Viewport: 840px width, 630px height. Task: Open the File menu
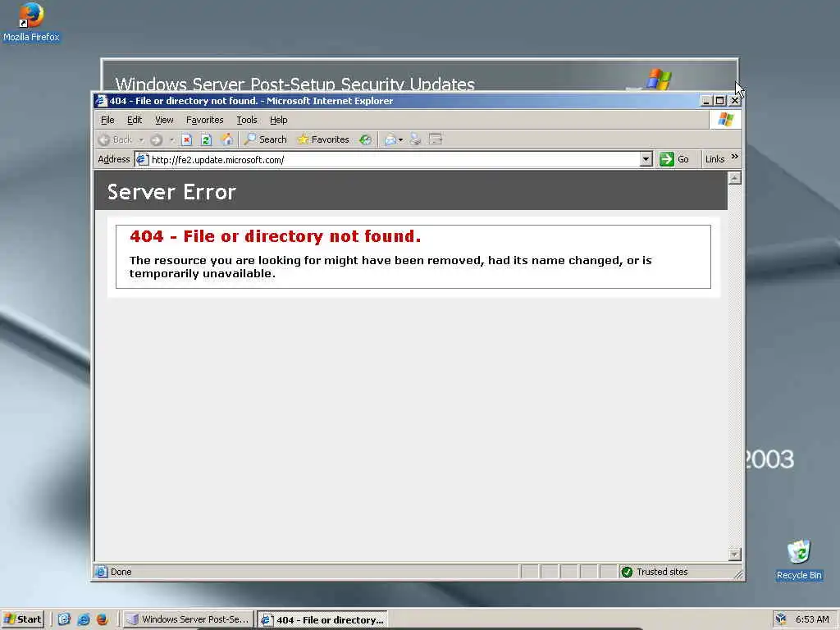pyautogui.click(x=107, y=120)
